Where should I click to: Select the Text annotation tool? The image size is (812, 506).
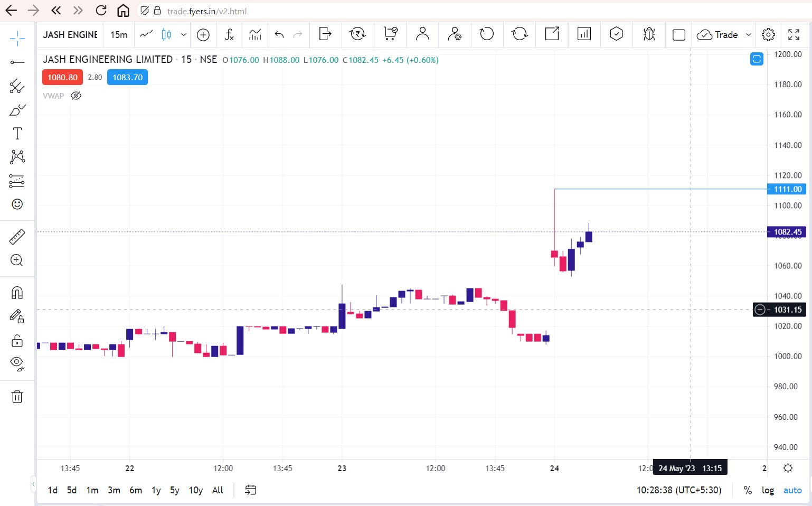(17, 134)
